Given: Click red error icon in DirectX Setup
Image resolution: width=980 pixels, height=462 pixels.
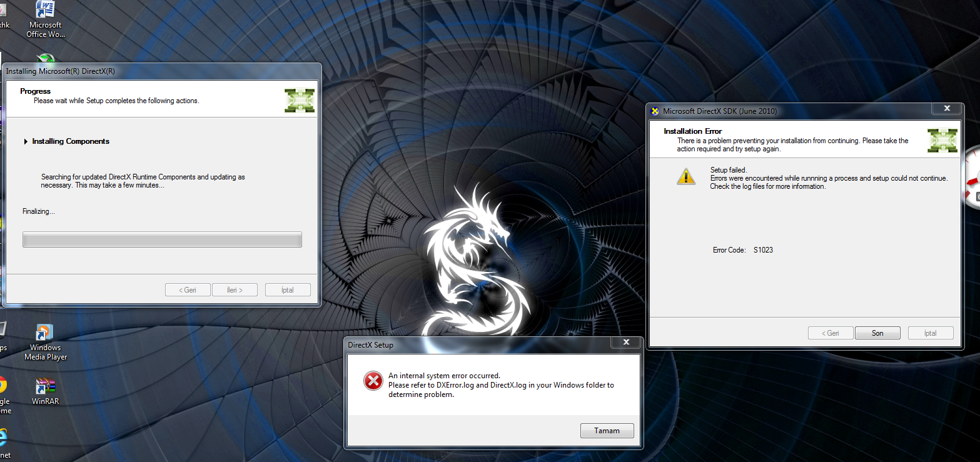Looking at the screenshot, I should click(373, 380).
